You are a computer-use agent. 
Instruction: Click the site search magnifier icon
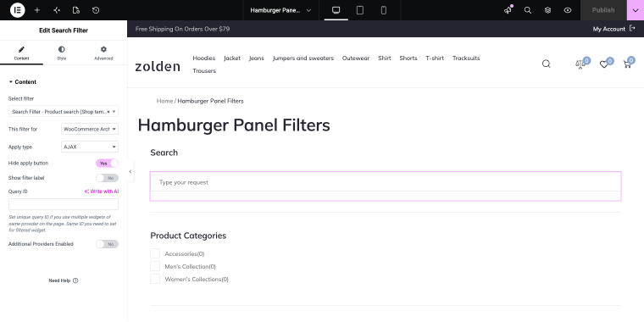pos(547,64)
